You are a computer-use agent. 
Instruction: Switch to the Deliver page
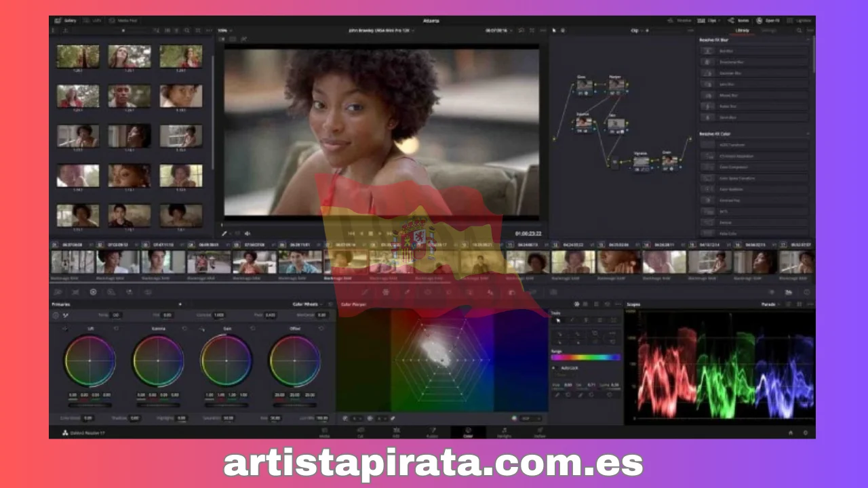point(540,431)
